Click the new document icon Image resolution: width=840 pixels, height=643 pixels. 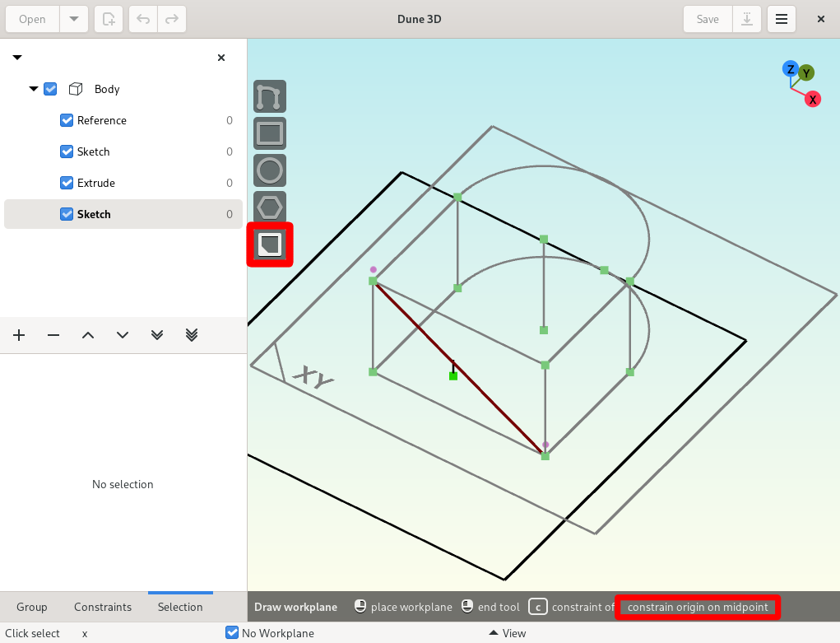coord(109,19)
